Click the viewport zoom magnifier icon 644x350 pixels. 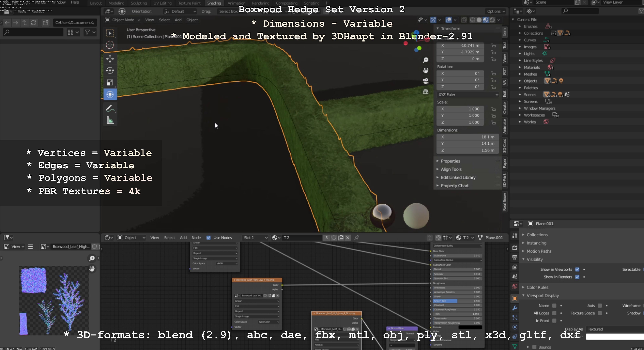pos(425,60)
